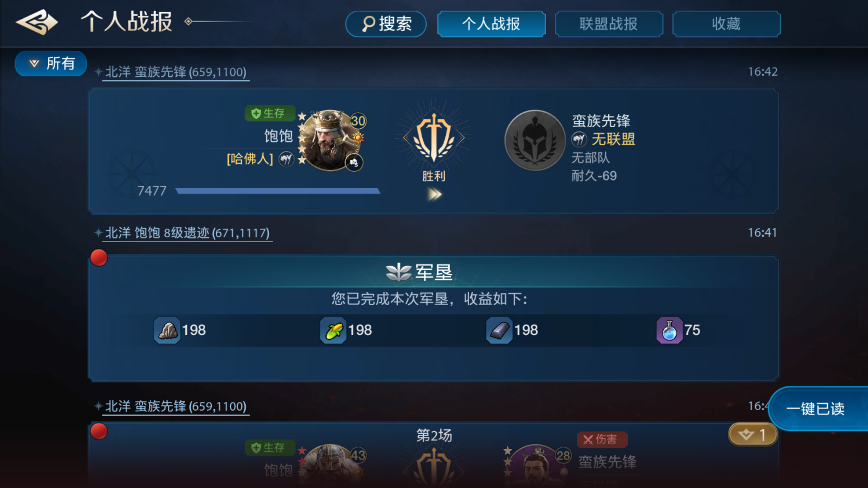Image resolution: width=868 pixels, height=488 pixels.
Task: Click the 7477 troop strength bar
Action: 278,191
